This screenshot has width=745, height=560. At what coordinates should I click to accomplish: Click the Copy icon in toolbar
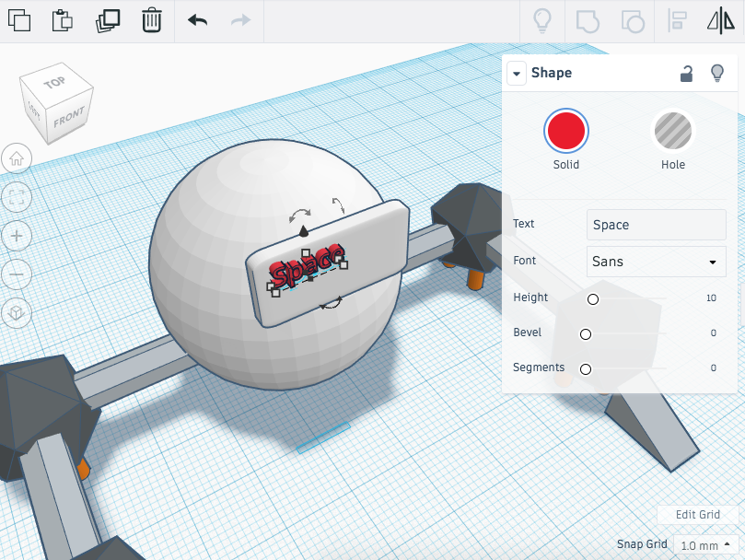(x=18, y=19)
